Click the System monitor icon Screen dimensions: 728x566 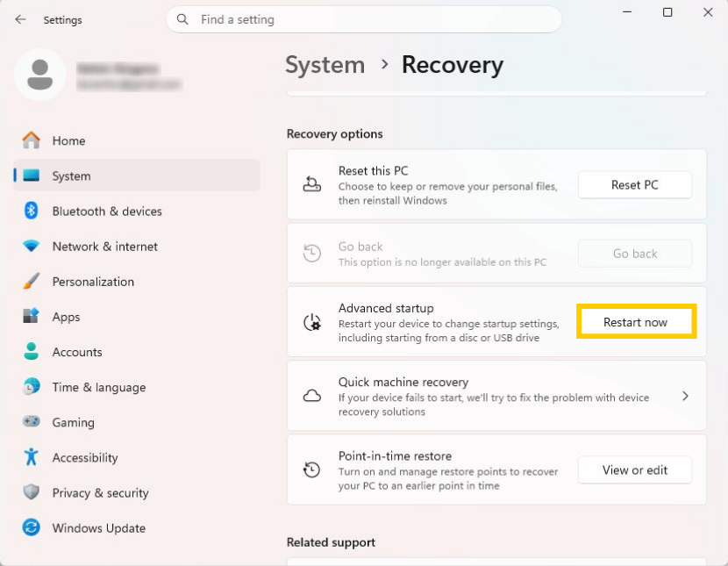pos(31,176)
